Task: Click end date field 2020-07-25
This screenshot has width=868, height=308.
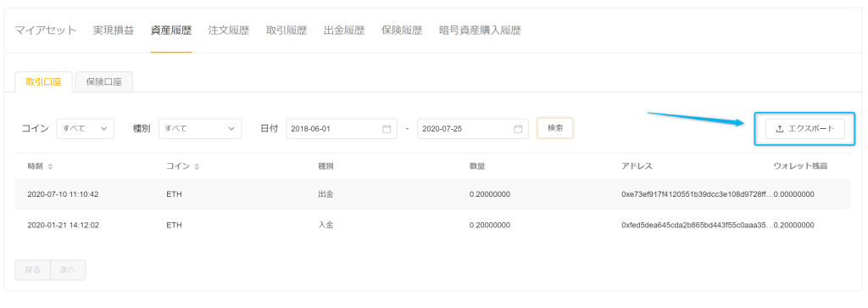Action: tap(473, 128)
